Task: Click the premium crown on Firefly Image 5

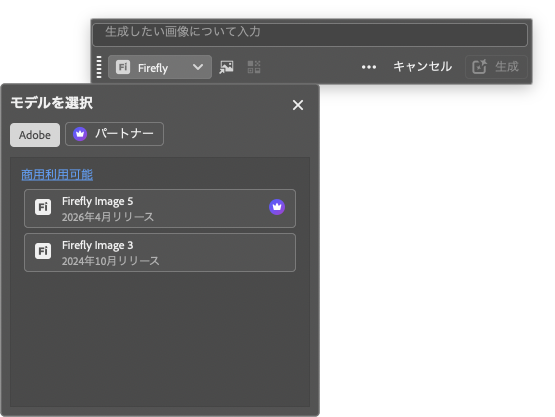Action: 277,207
